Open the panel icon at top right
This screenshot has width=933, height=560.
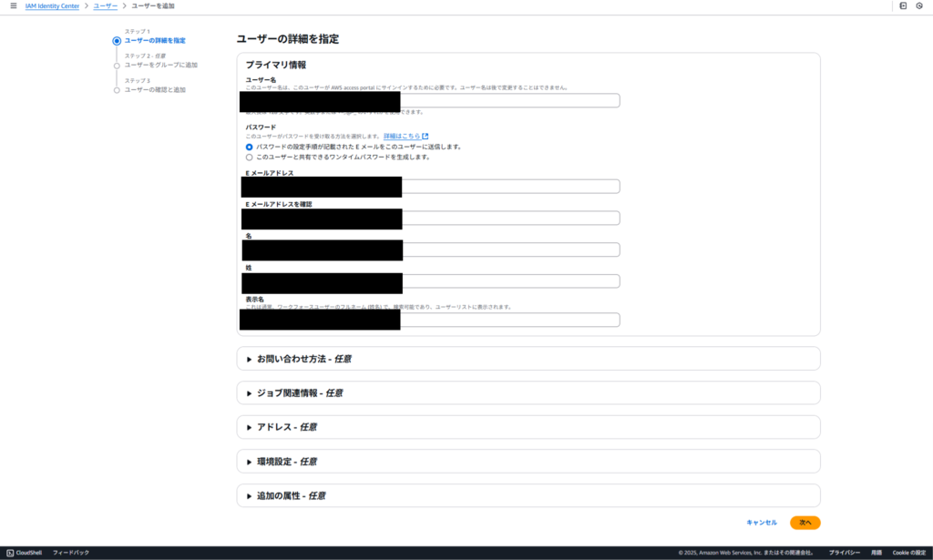903,6
